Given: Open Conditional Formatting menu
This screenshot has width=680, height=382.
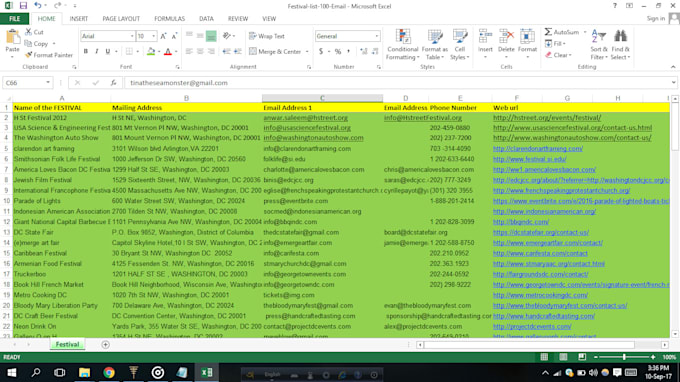Looking at the screenshot, I should click(402, 45).
